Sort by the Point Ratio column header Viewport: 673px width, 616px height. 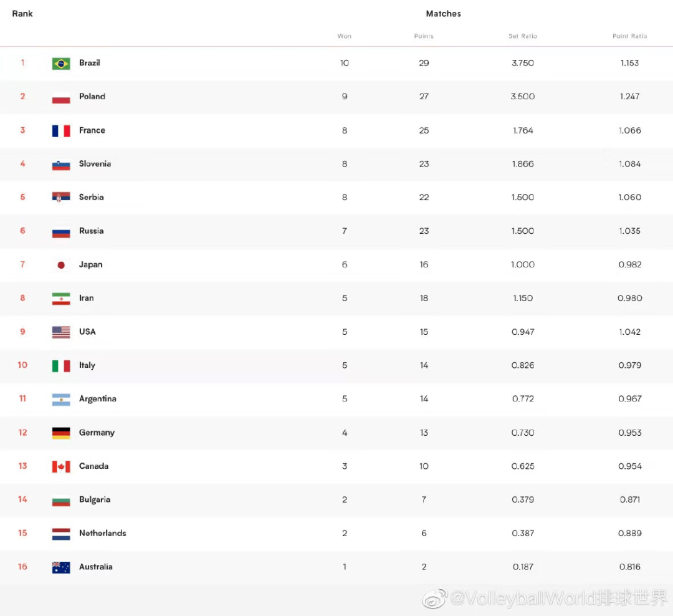629,36
